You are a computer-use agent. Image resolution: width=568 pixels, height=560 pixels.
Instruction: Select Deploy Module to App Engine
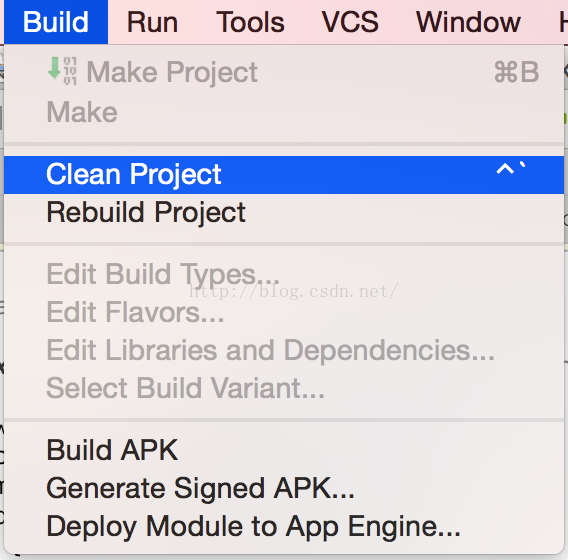(x=284, y=526)
